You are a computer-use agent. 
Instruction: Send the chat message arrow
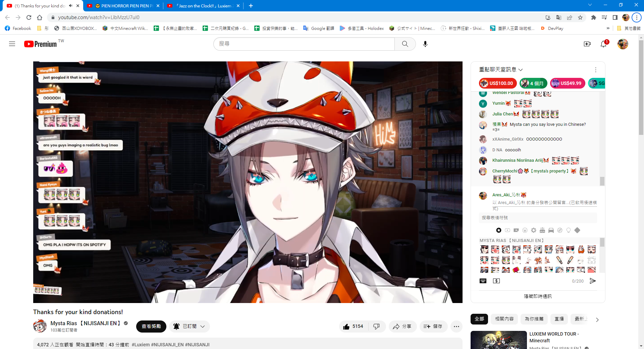click(x=593, y=281)
